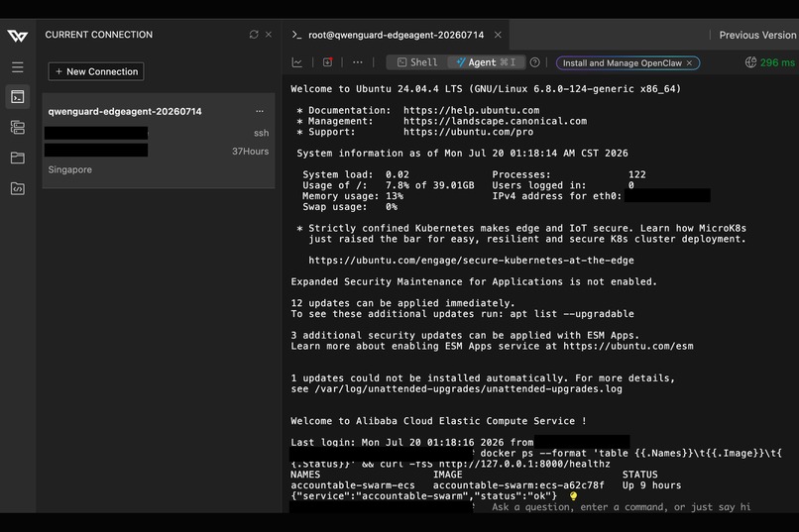Click the app logo in the sidebar
This screenshot has width=799, height=532.
tap(17, 36)
